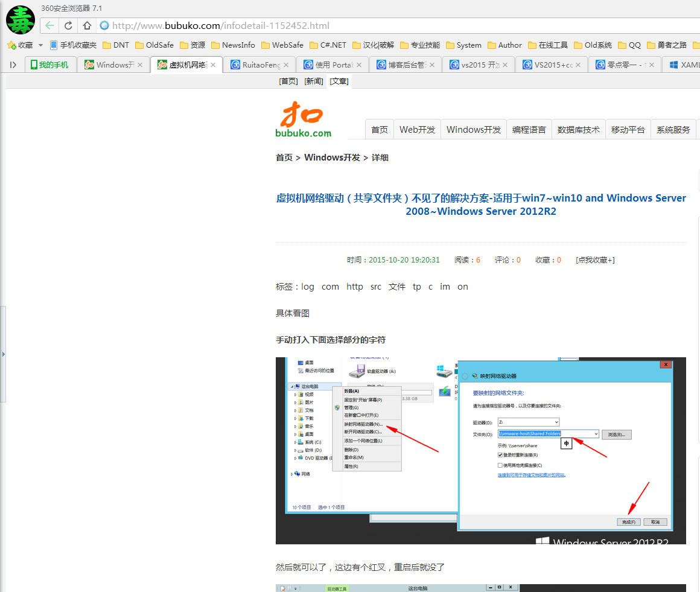Open the 移动平台 navigation menu item
The width and height of the screenshot is (700, 592).
click(x=628, y=130)
